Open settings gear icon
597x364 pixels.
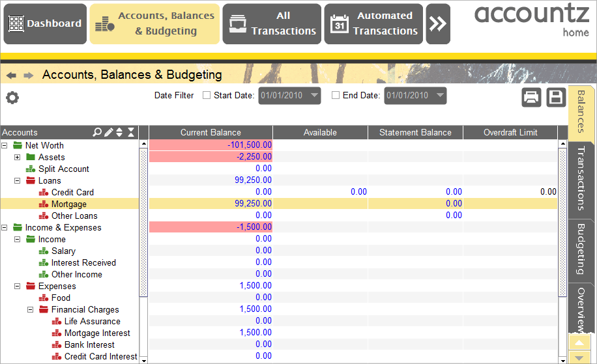pos(12,98)
